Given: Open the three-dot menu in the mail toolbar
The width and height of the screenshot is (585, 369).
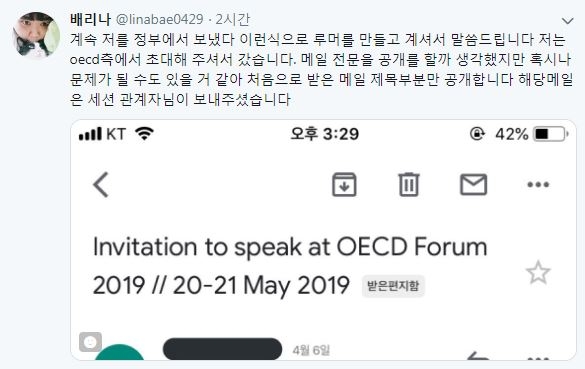Looking at the screenshot, I should (538, 184).
